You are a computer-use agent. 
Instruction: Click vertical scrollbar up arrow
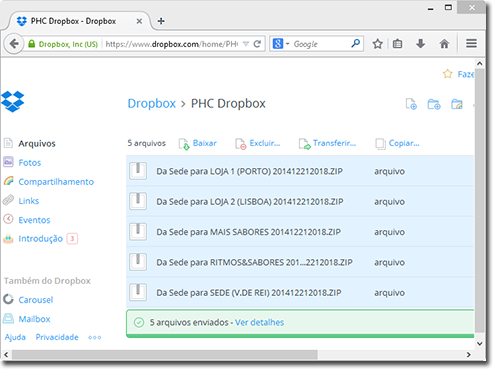click(x=479, y=63)
